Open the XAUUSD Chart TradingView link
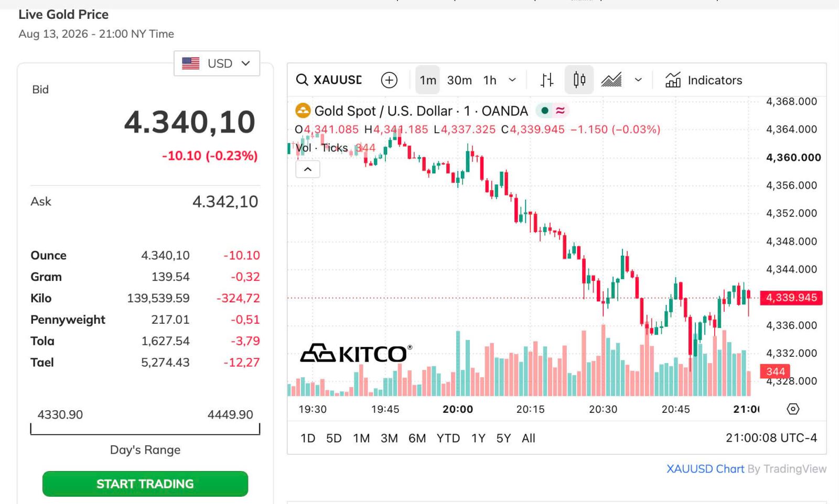 705,469
